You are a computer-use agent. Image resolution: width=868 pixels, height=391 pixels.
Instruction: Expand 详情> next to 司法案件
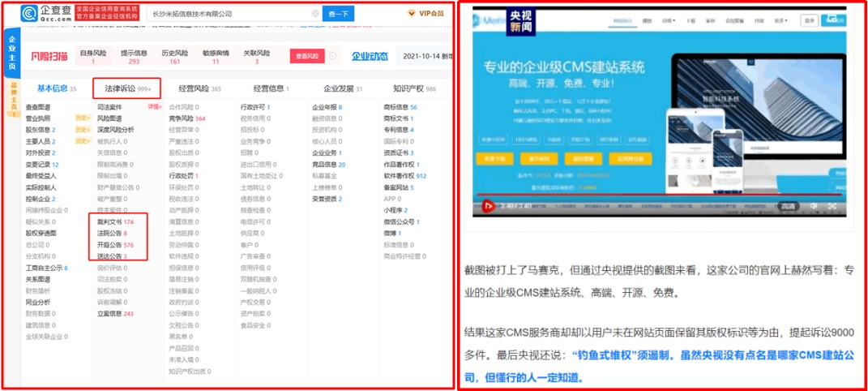(x=154, y=106)
